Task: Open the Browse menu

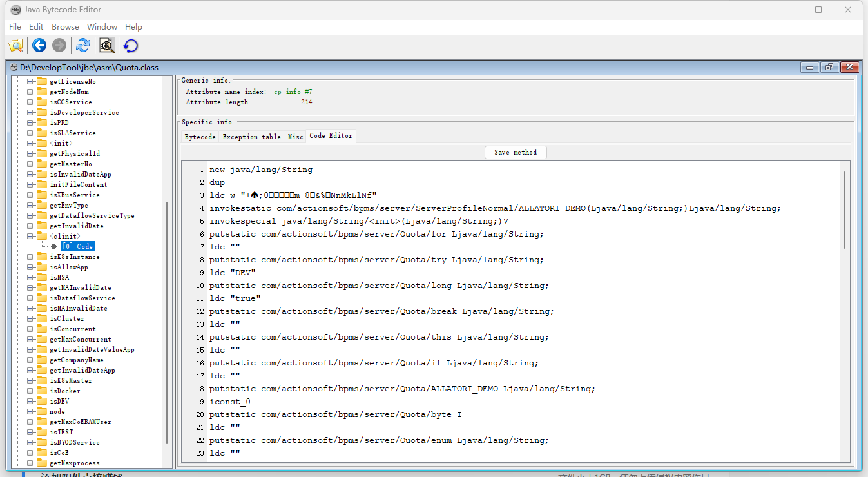Action: 65,27
